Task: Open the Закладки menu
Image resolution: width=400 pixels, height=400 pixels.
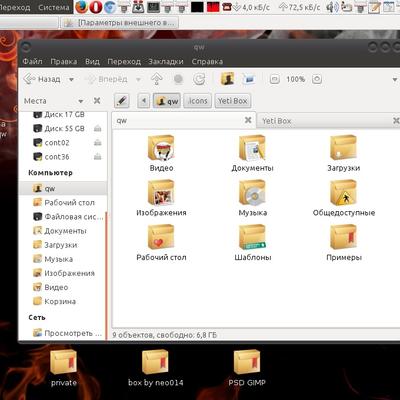Action: coord(166,62)
